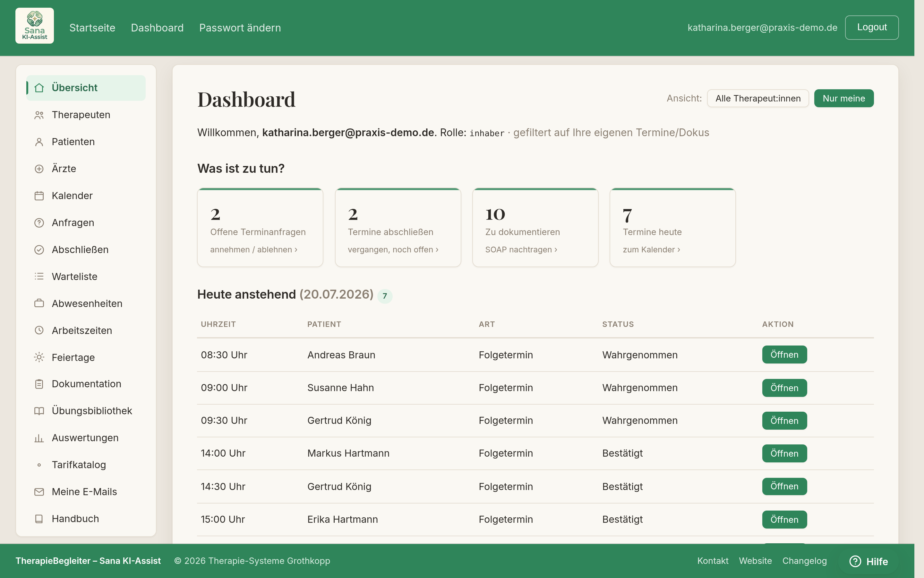Open Dokumentation in the sidebar
The image size is (924, 578).
[86, 384]
